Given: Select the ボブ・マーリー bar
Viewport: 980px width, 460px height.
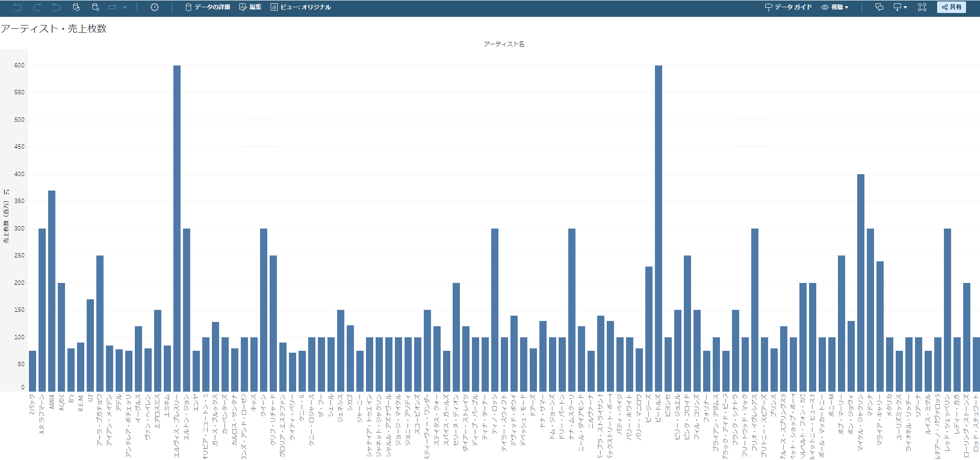Looking at the screenshot, I should click(841, 323).
